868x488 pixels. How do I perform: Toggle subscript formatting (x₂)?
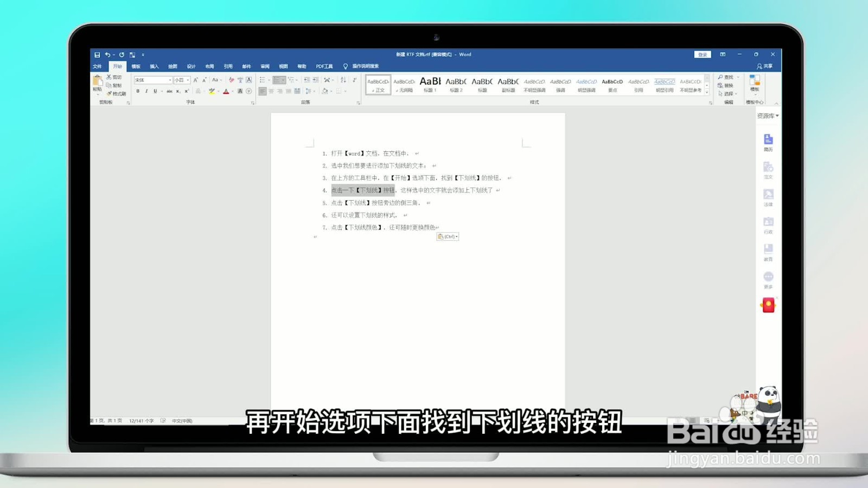[178, 91]
